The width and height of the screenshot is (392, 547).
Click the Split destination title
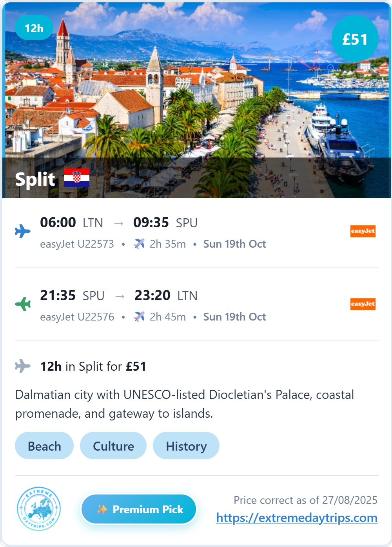coord(35,179)
